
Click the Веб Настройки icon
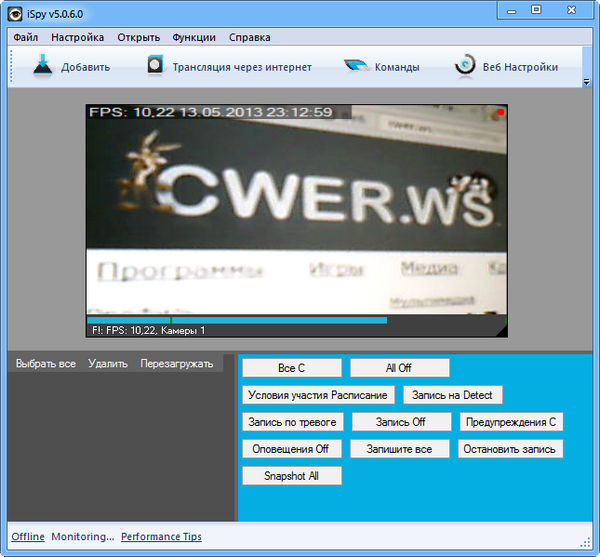pyautogui.click(x=465, y=67)
